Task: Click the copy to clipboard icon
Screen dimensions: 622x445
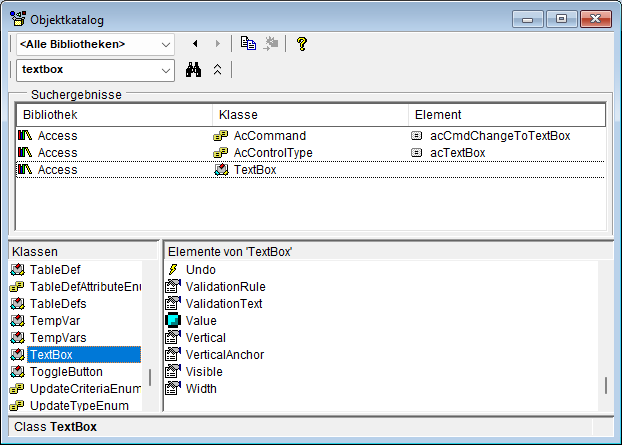Action: (248, 44)
